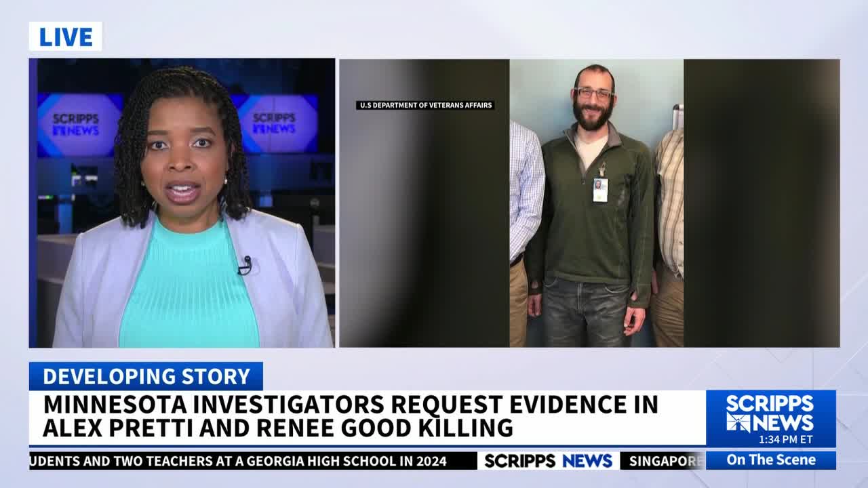Click the DEVELOPING STORY banner
The height and width of the screenshot is (488, 868).
pyautogui.click(x=146, y=376)
